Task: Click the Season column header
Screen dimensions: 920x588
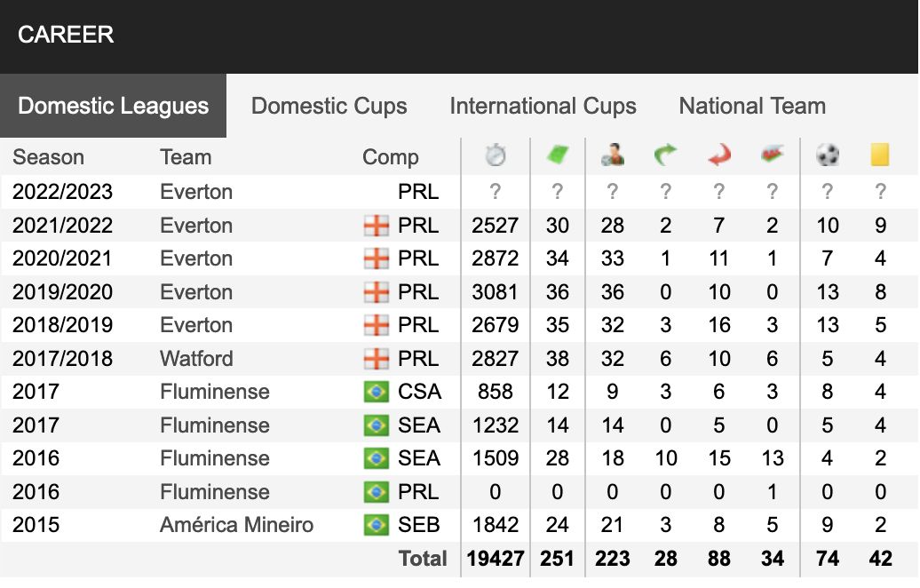Action: click(48, 157)
